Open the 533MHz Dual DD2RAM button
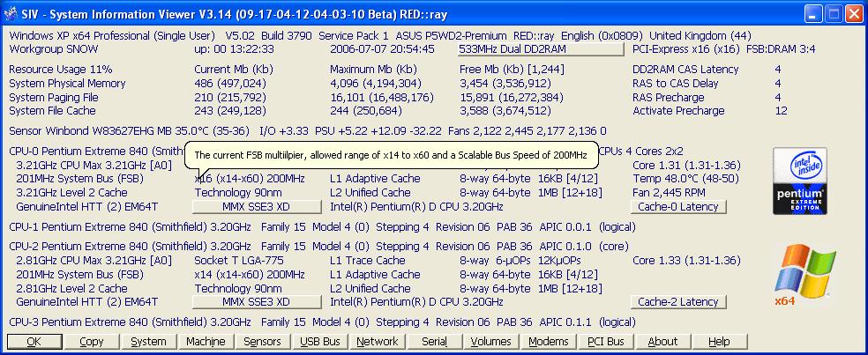This screenshot has width=868, height=355. (540, 49)
